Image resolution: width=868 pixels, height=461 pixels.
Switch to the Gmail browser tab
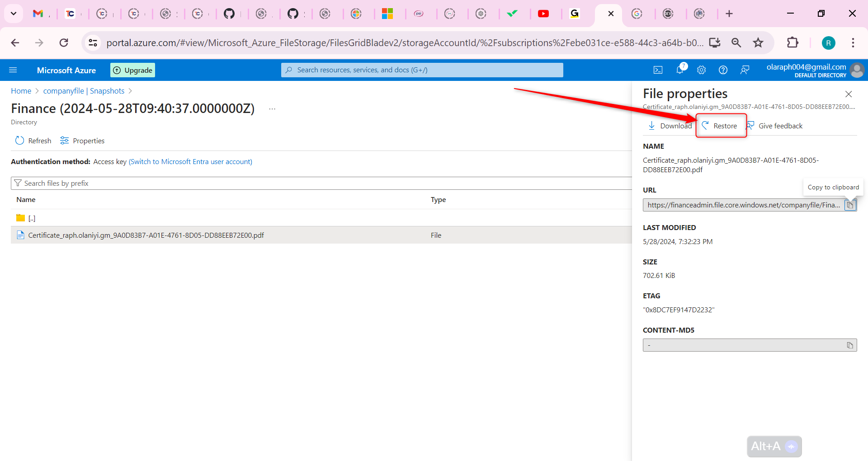click(x=38, y=14)
